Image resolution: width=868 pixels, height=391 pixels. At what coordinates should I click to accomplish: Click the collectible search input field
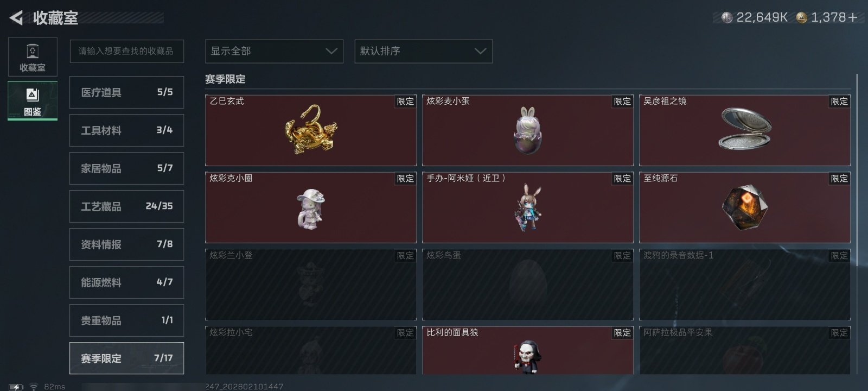(x=126, y=51)
